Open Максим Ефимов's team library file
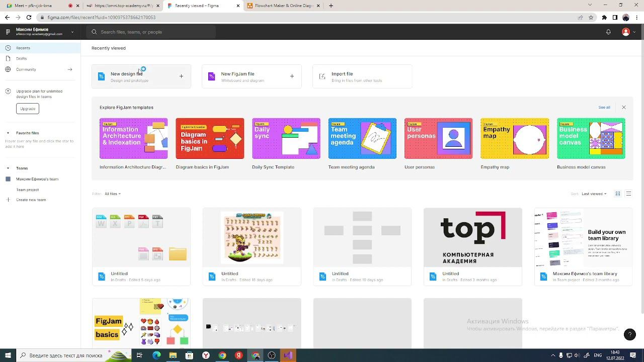 pyautogui.click(x=583, y=247)
